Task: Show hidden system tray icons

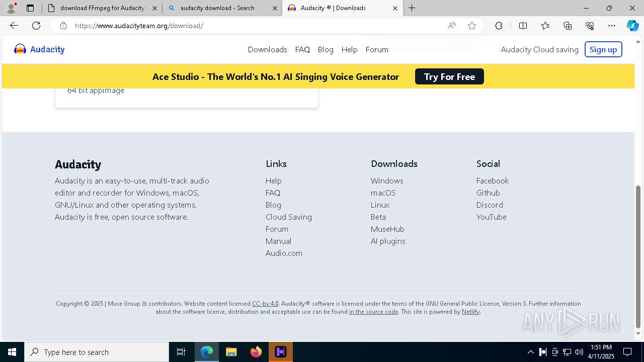Action: (530, 352)
